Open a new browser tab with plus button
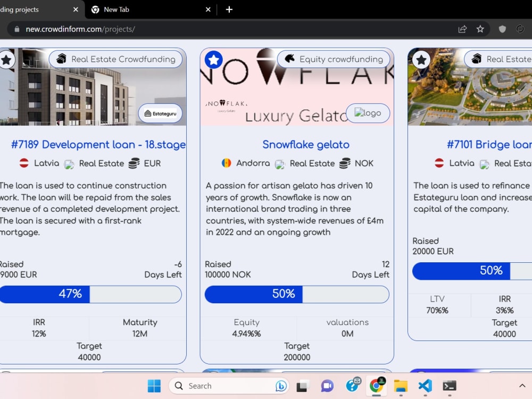The width and height of the screenshot is (532, 399). tap(229, 10)
